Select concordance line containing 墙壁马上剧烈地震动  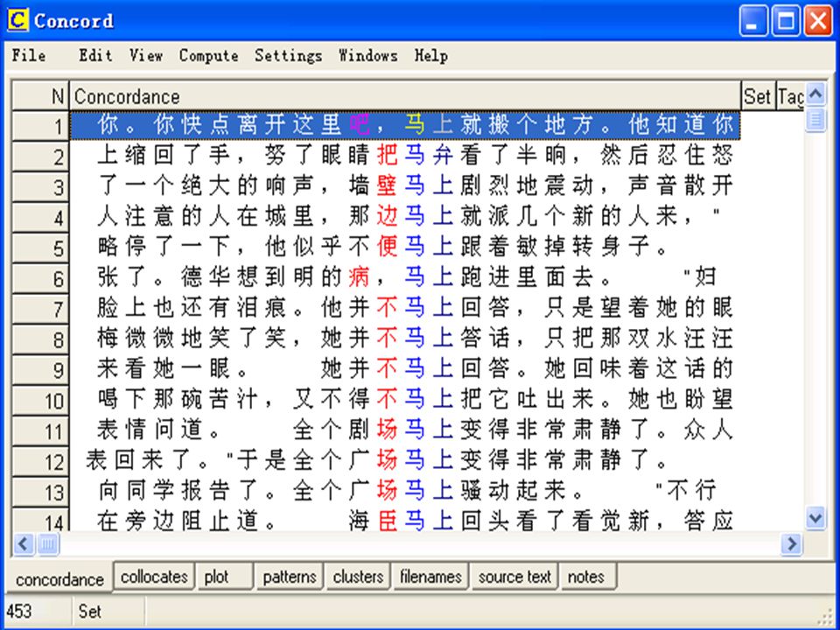(405, 186)
